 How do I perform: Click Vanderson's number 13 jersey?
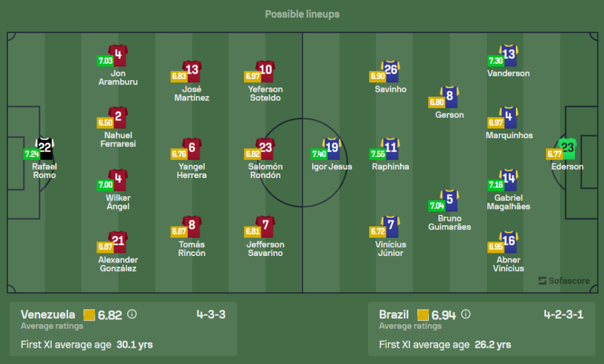point(509,55)
